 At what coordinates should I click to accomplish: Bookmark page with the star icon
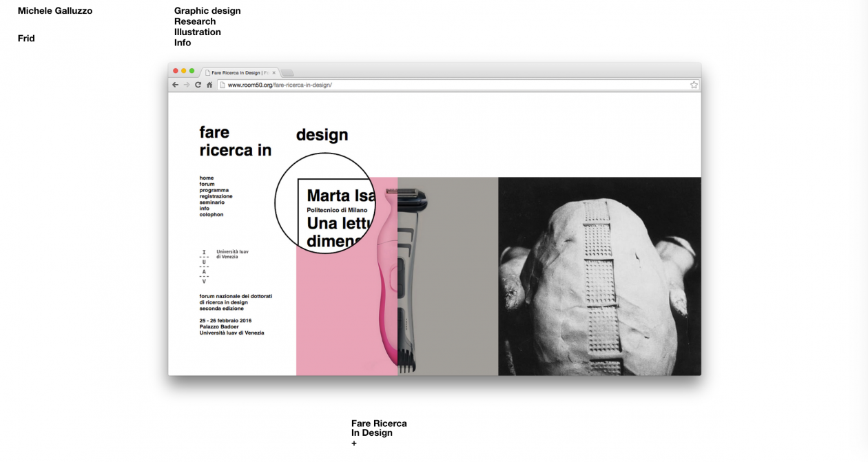[x=694, y=85]
